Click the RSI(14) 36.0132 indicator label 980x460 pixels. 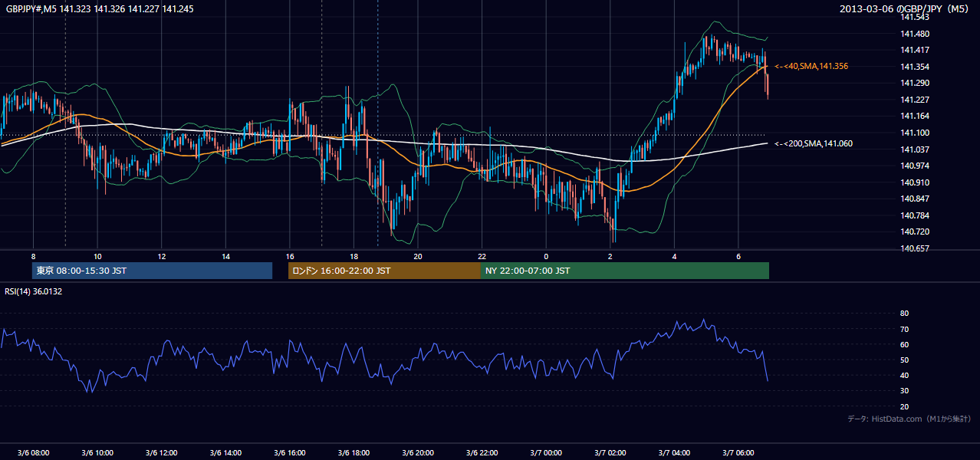pos(34,291)
